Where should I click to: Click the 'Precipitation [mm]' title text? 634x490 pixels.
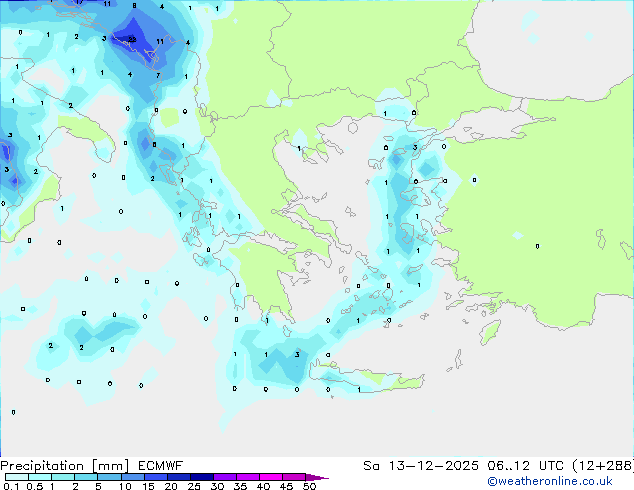click(x=65, y=466)
